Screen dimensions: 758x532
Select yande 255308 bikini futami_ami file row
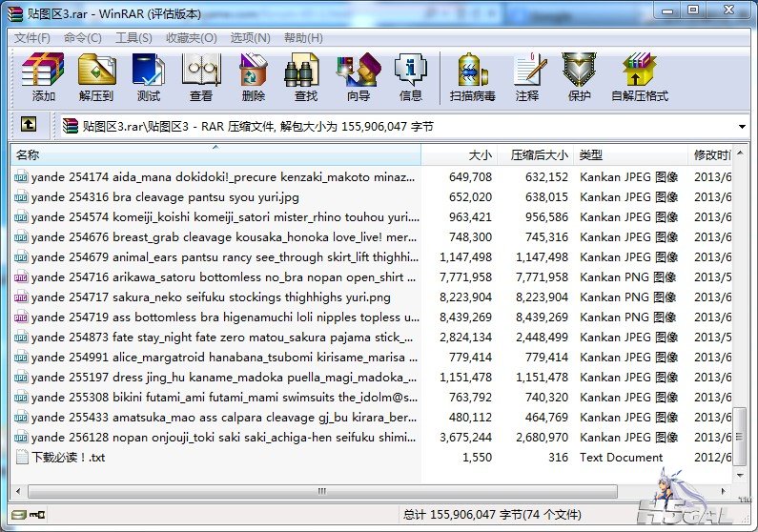[371, 398]
